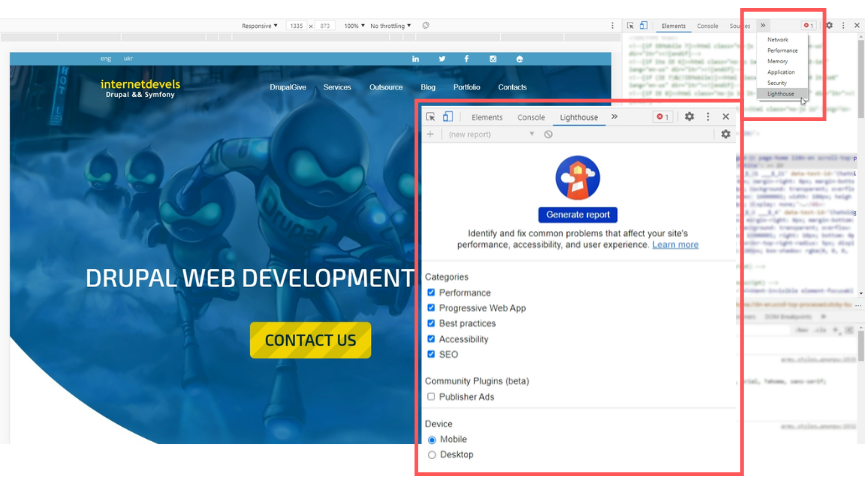Open device toolbar three-dot options
This screenshot has height=481, width=865.
(x=612, y=25)
